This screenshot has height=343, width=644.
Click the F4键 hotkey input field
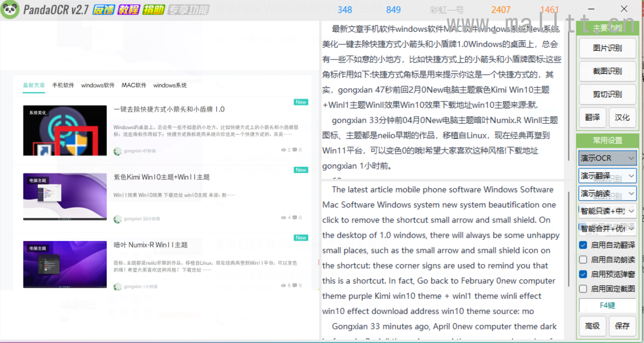(x=607, y=305)
